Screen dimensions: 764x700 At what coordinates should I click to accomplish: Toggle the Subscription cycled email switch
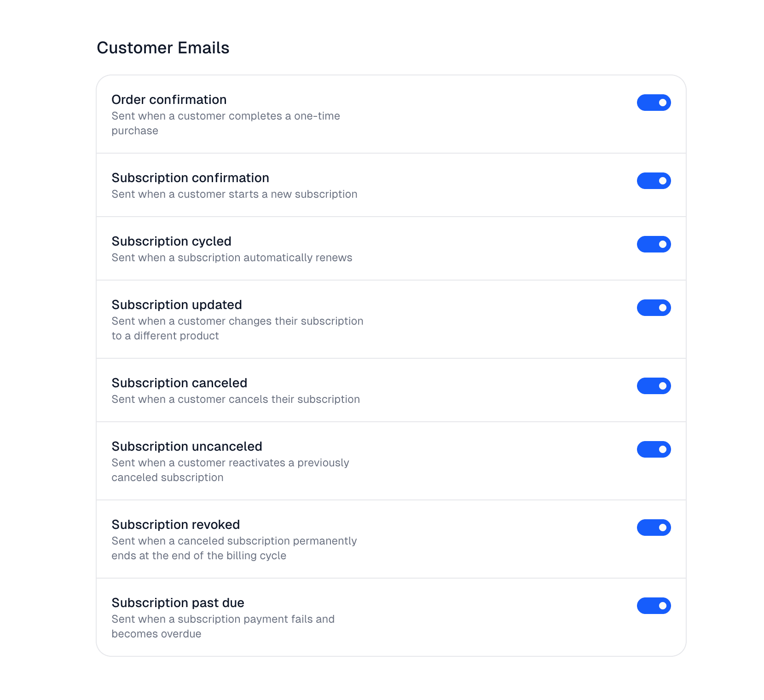(x=654, y=244)
